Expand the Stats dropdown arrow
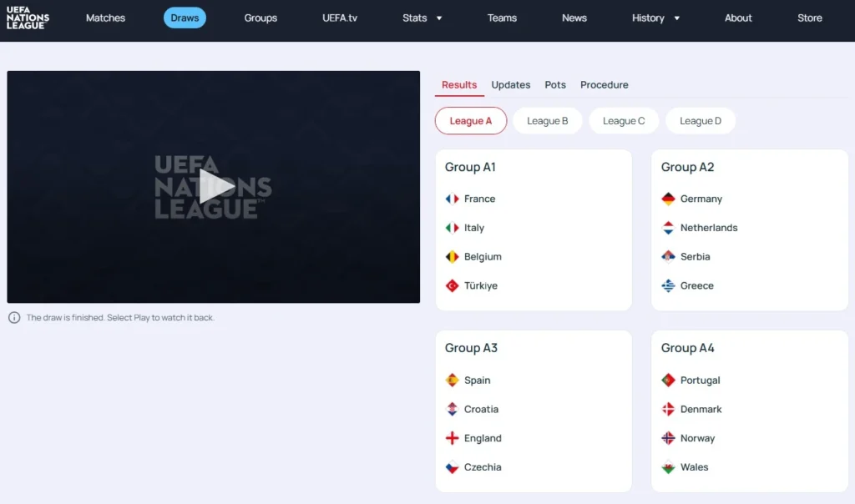The image size is (855, 504). pyautogui.click(x=439, y=18)
